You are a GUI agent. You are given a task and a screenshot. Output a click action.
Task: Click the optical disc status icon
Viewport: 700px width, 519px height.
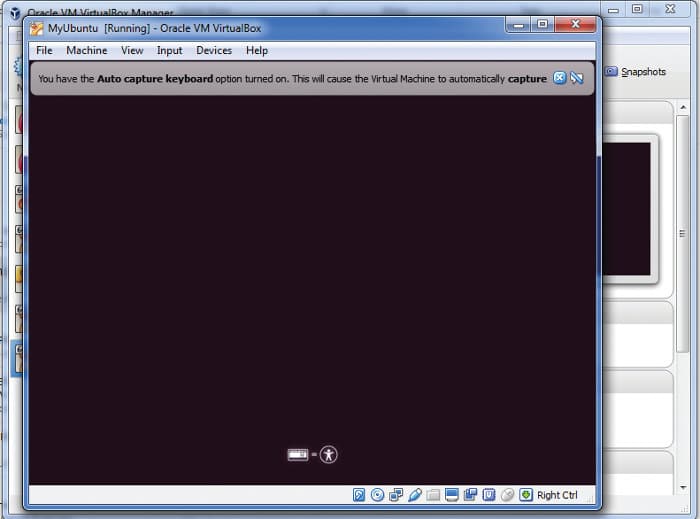[x=377, y=495]
